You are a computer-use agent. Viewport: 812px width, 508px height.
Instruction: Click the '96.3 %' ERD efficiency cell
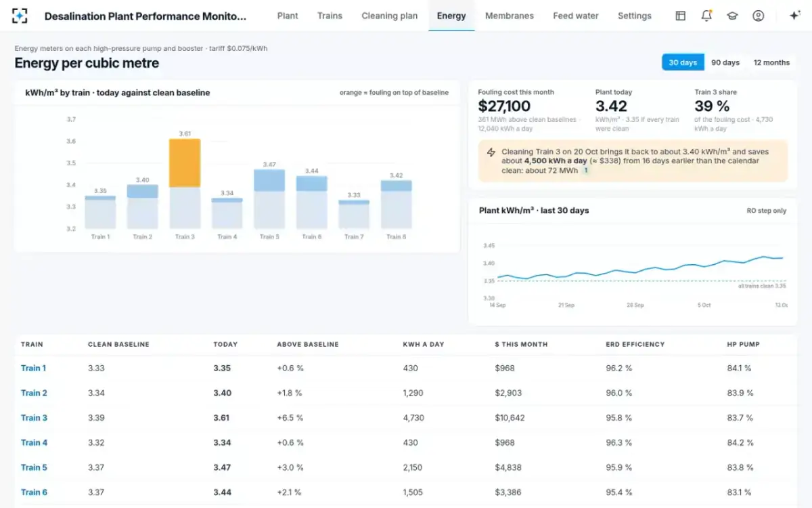(x=618, y=443)
